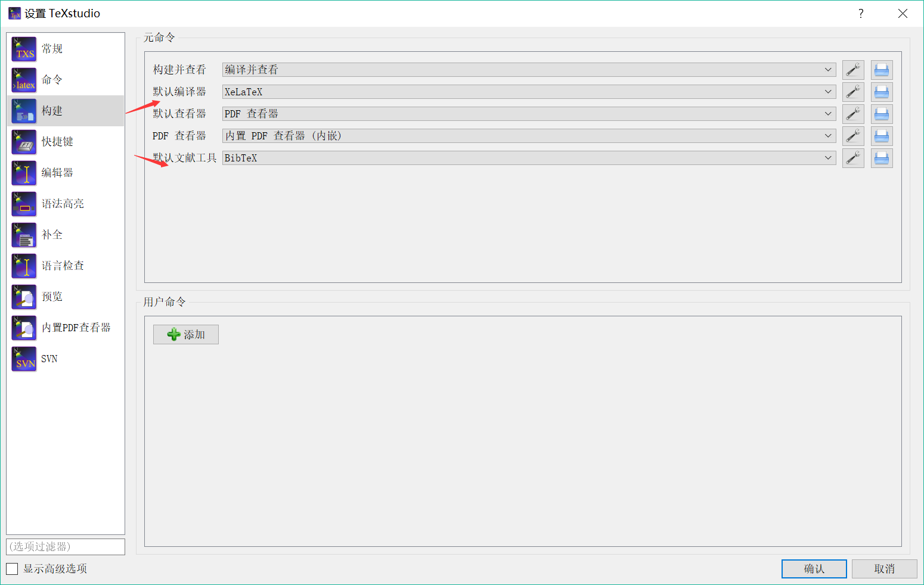Open the 命令 latex settings icon

(24, 80)
